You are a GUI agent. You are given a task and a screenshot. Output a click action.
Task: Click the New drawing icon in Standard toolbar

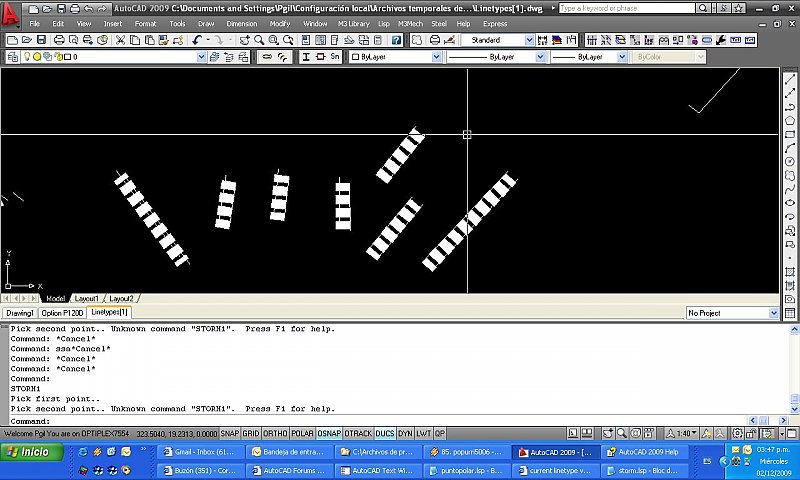point(12,40)
